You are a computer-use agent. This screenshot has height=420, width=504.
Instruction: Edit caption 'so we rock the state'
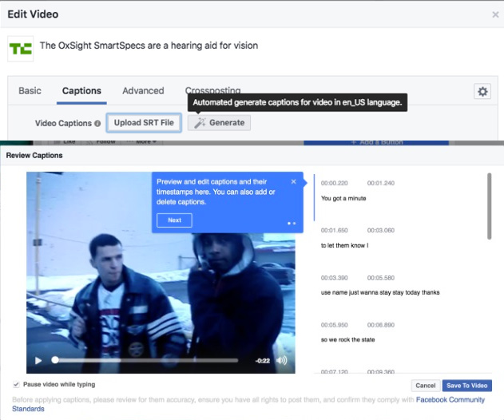tap(347, 339)
